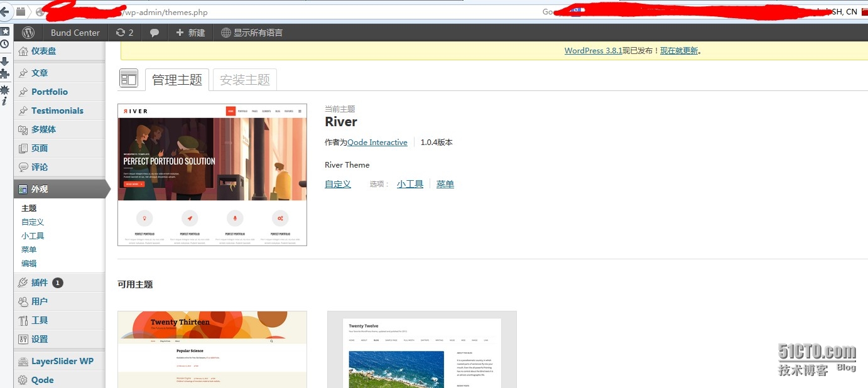Open the 菜单 menus option link
Image resolution: width=868 pixels, height=388 pixels.
tap(445, 184)
